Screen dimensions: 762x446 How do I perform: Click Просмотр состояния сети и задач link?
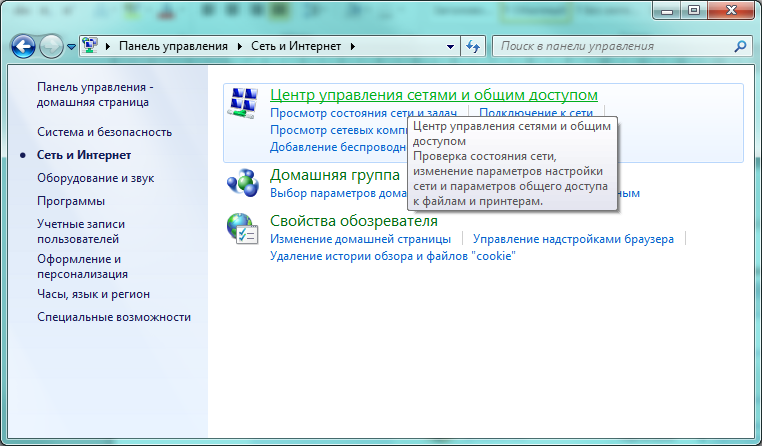point(364,113)
